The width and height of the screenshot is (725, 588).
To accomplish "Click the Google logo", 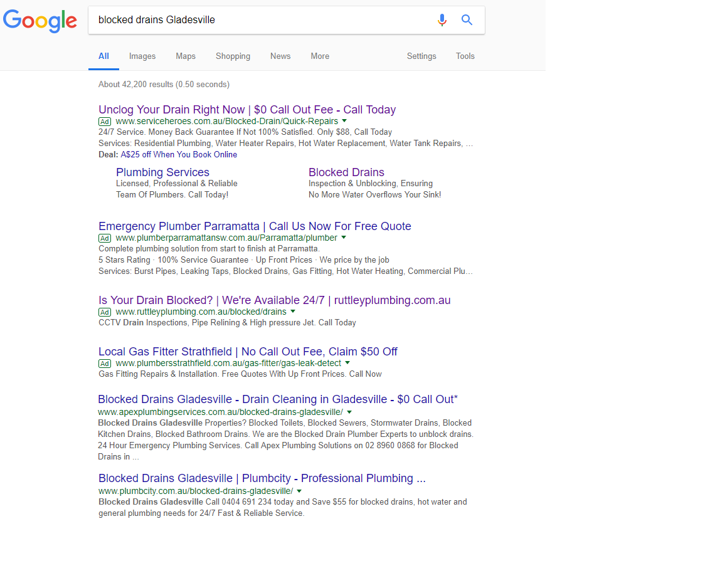I will (40, 21).
